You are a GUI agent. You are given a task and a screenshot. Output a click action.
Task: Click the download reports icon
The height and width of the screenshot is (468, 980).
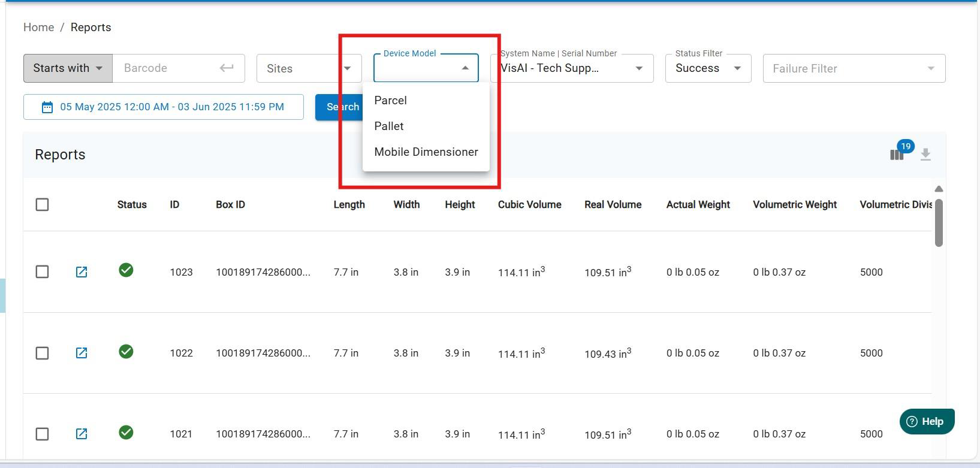925,155
